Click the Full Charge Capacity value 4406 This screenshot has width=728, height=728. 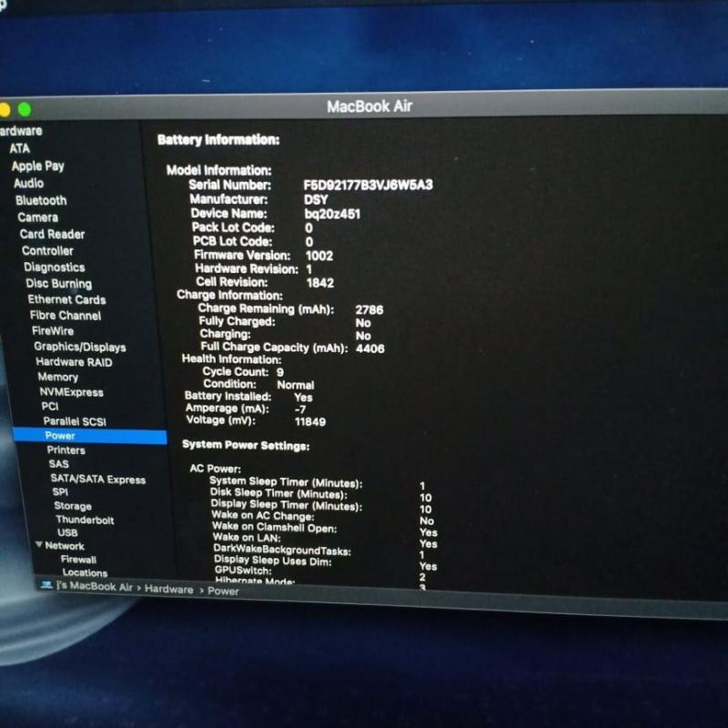370,349
